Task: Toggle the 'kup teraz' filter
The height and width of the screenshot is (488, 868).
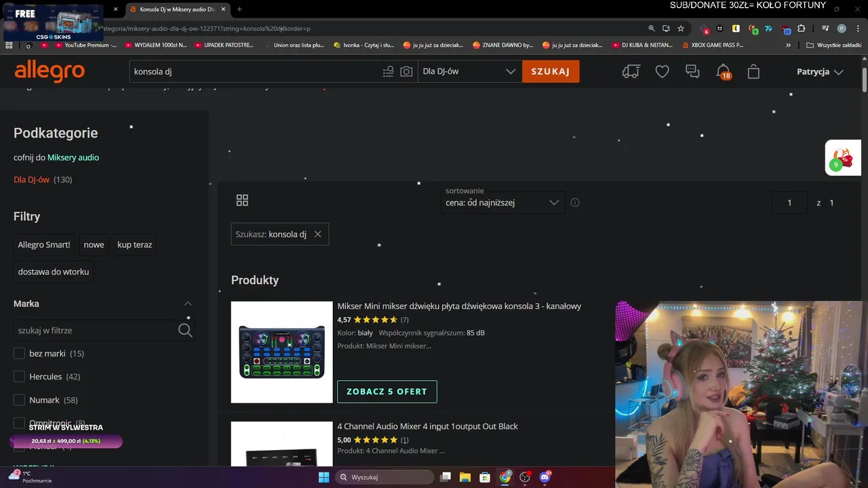Action: [134, 245]
